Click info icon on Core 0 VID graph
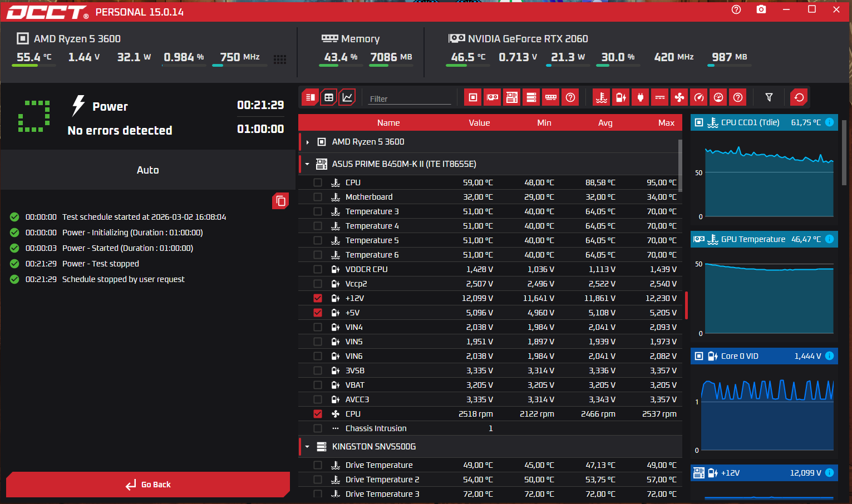 829,356
